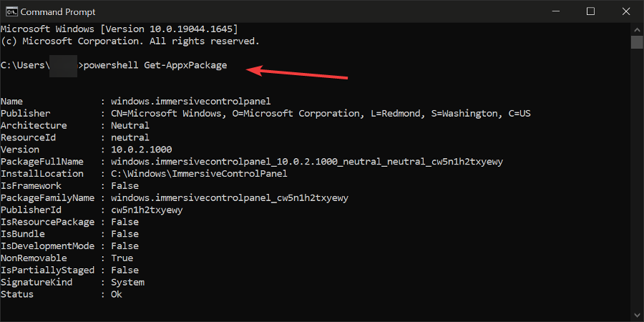Click the PackageFullName value text
This screenshot has width=644, height=322.
coord(307,162)
